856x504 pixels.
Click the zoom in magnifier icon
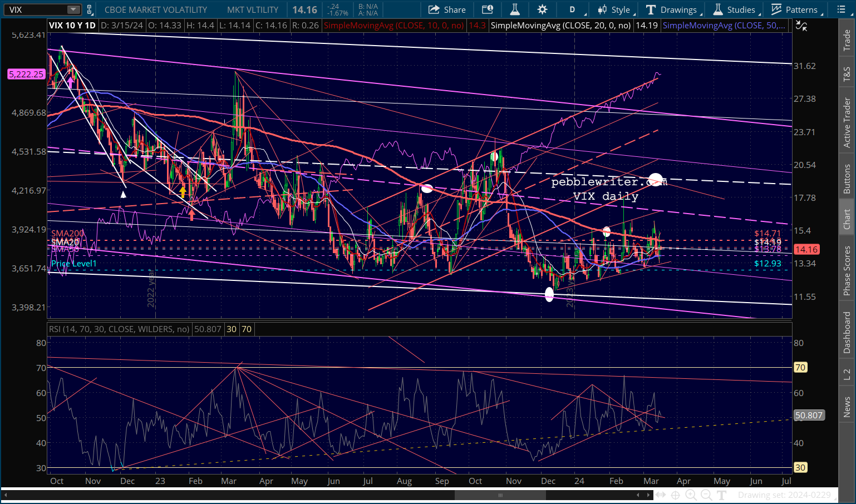691,495
